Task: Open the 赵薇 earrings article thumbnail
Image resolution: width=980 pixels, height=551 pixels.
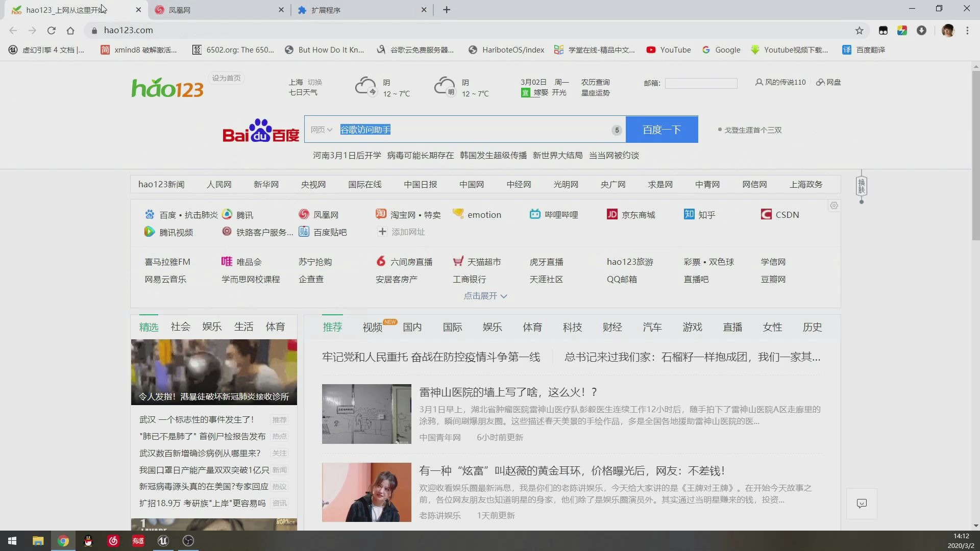Action: pos(366,492)
